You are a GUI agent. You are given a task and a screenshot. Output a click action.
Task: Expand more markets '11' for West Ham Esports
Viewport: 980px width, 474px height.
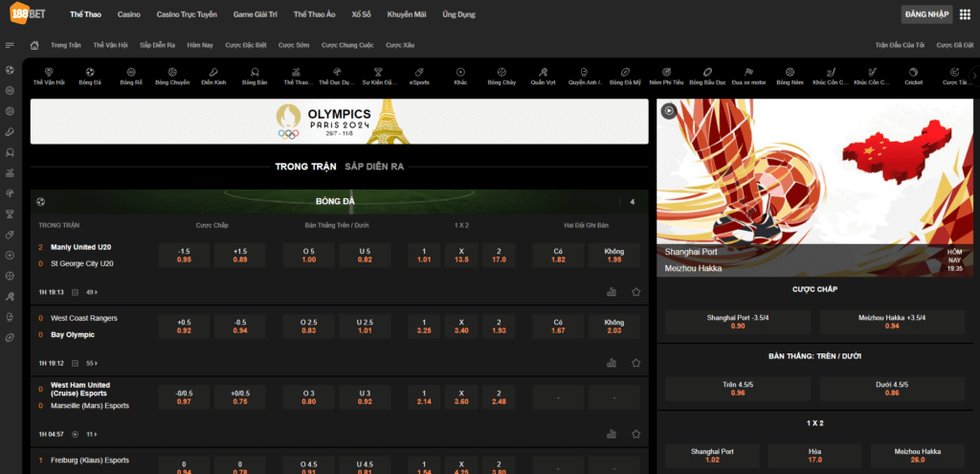tap(92, 434)
